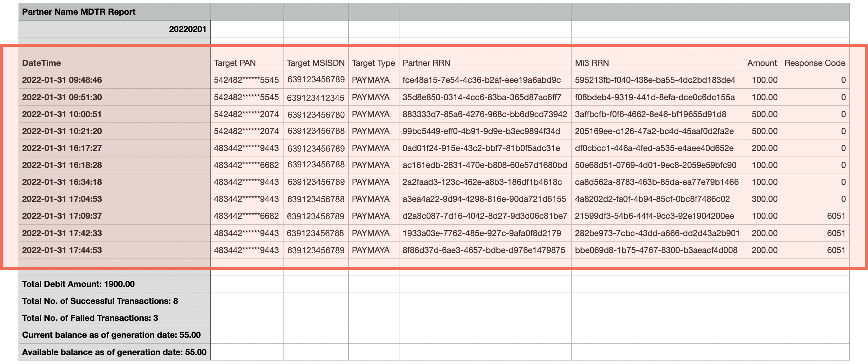The width and height of the screenshot is (868, 364).
Task: Click the Response Code column header
Action: pyautogui.click(x=815, y=63)
